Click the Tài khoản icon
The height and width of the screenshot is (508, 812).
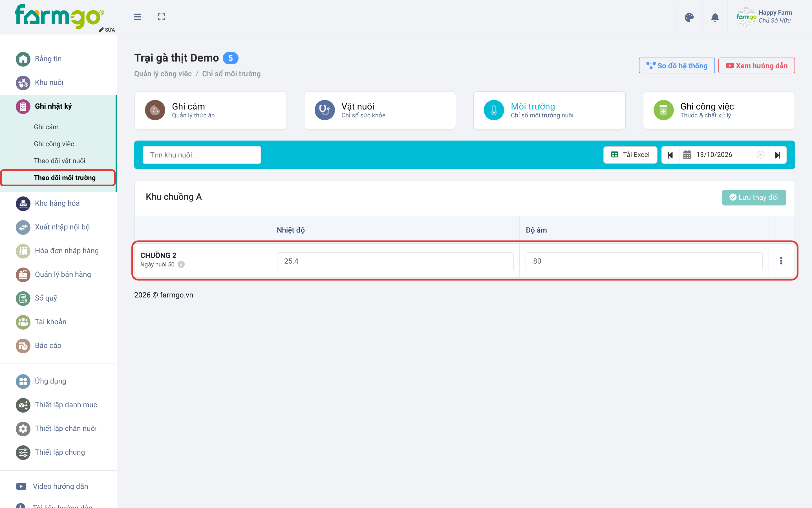pos(23,322)
